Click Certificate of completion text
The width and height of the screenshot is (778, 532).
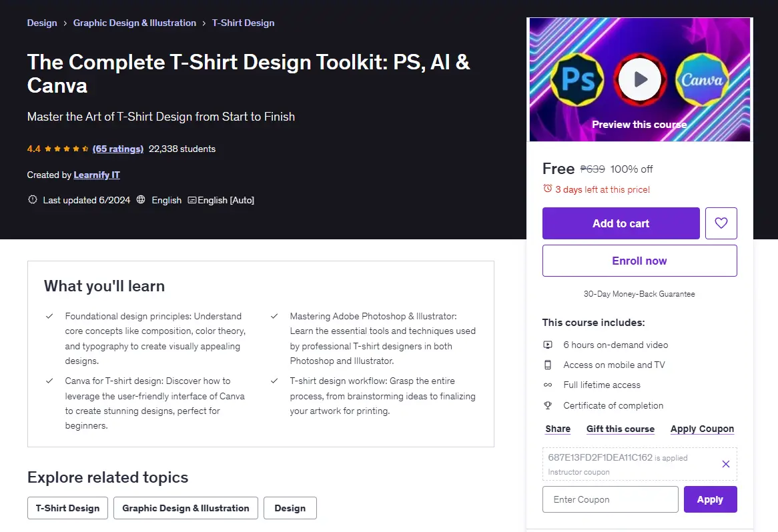(x=613, y=405)
